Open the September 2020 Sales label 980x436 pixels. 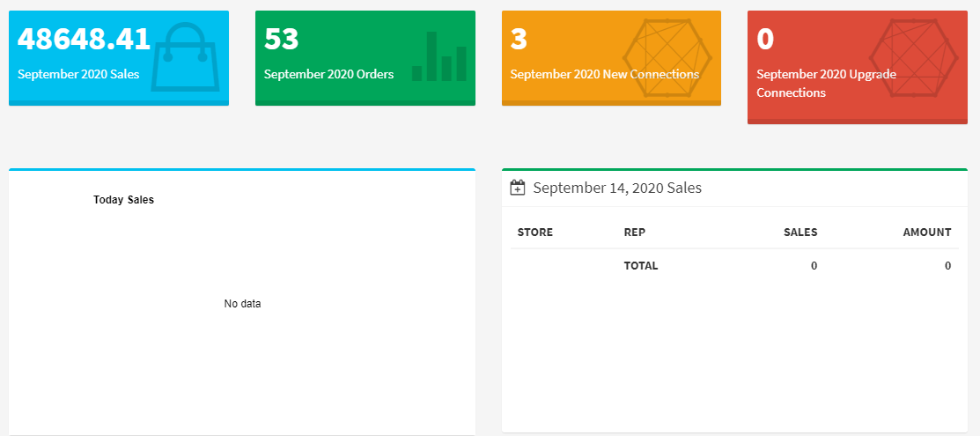(x=78, y=74)
